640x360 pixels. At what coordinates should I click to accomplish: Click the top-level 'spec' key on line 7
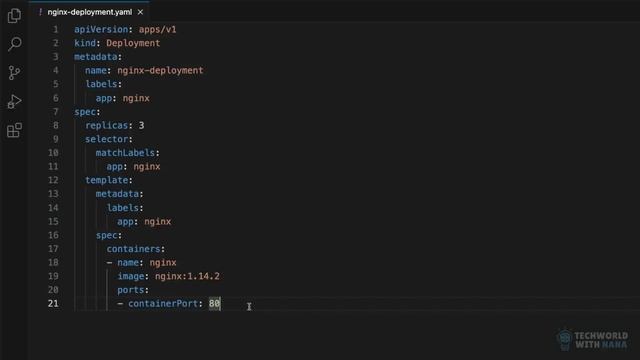coord(84,111)
